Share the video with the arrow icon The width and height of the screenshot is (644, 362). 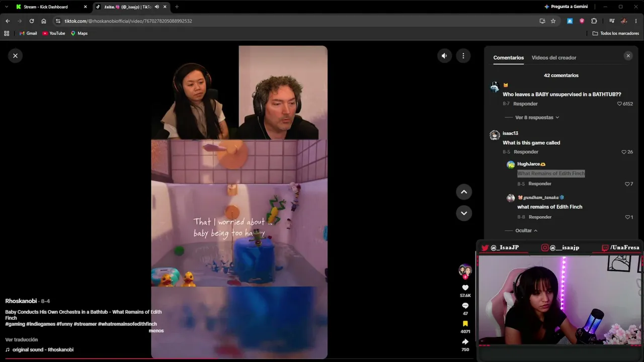click(x=465, y=342)
